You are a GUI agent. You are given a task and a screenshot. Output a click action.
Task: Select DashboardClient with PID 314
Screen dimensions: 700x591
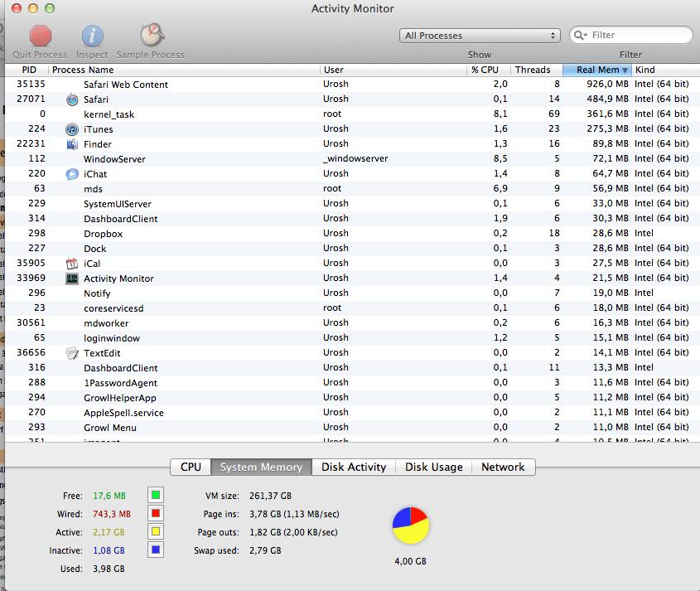coord(352,219)
